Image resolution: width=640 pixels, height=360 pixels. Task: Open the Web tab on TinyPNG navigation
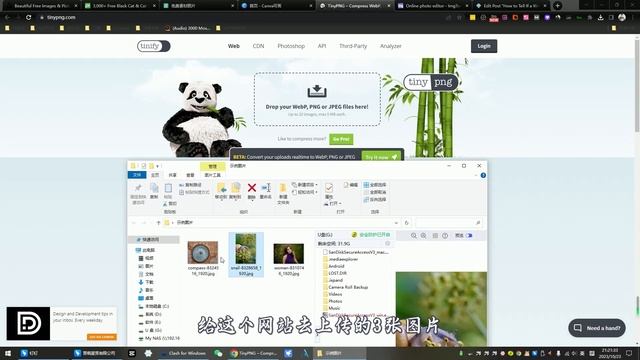coord(233,46)
